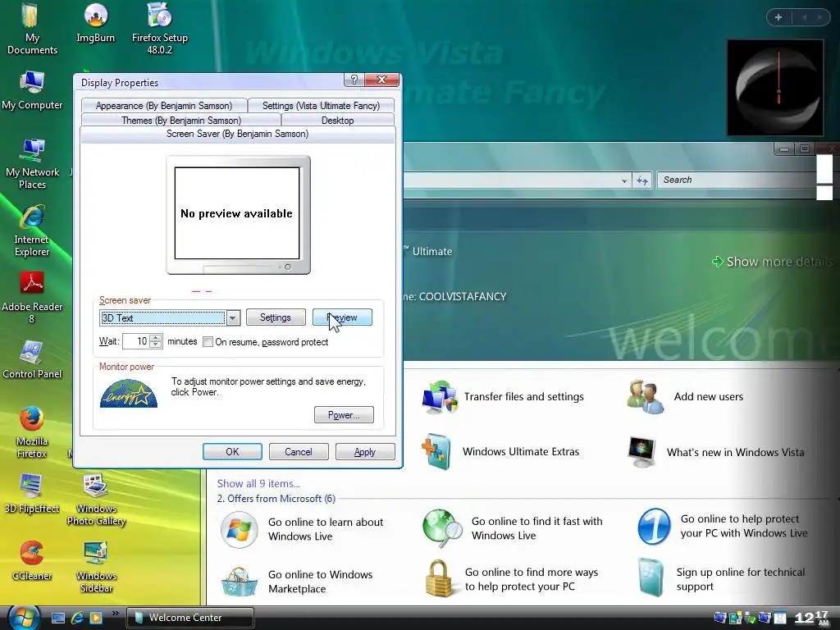840x630 pixels.
Task: Open Add new users item
Action: (x=685, y=397)
